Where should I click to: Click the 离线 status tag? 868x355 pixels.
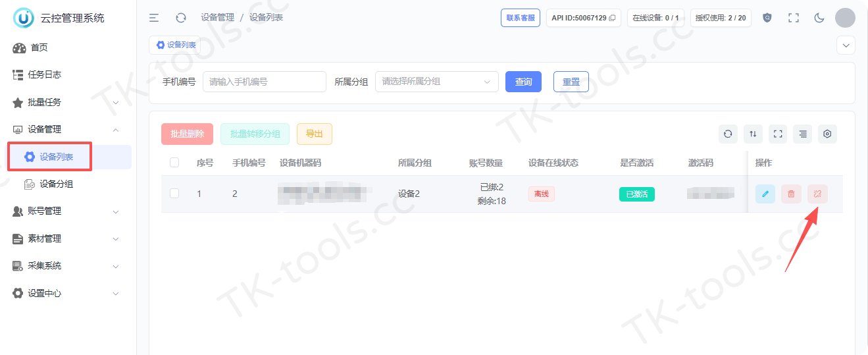(x=542, y=194)
